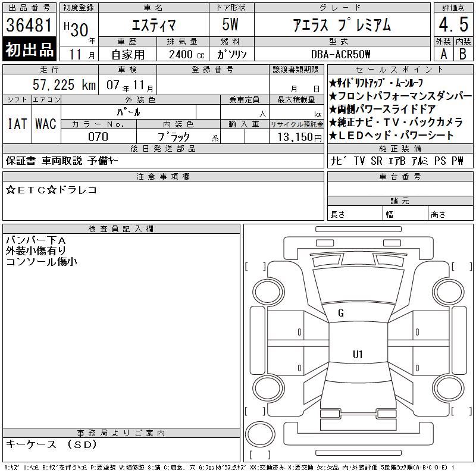
Task: Click the セールスポイント header
Action: [x=400, y=69]
